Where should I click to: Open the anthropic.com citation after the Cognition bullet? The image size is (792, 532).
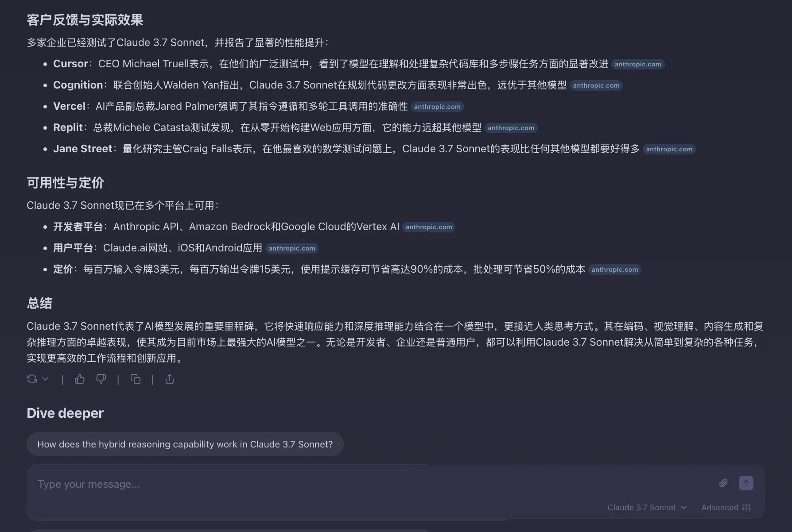tap(596, 85)
